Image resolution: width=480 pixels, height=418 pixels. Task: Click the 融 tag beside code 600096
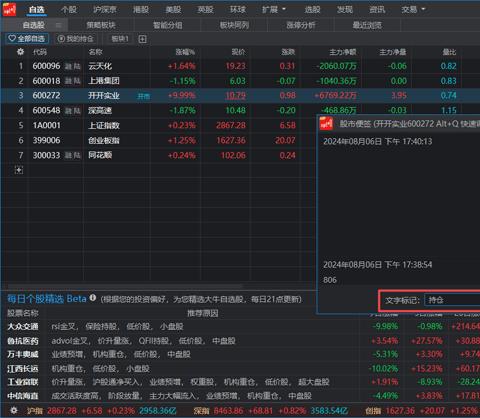(68, 66)
